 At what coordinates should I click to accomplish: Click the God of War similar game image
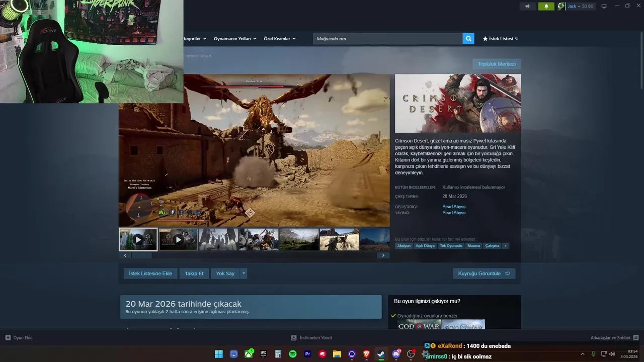[x=419, y=325]
